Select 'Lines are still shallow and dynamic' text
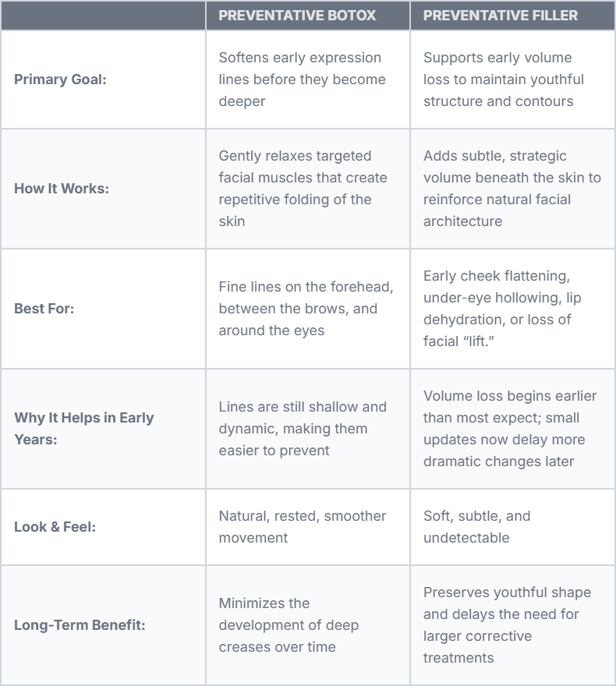The height and width of the screenshot is (686, 616). [303, 428]
